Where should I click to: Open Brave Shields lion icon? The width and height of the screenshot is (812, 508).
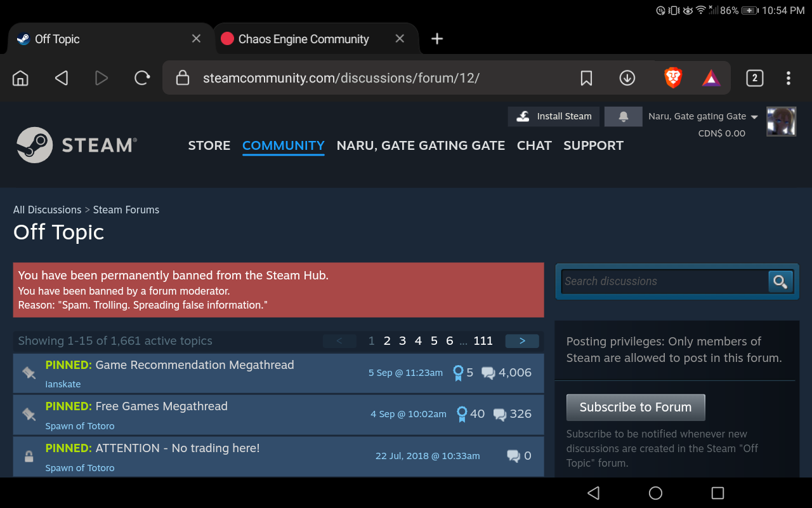point(673,77)
